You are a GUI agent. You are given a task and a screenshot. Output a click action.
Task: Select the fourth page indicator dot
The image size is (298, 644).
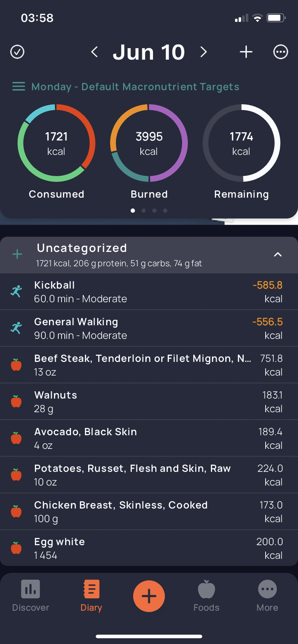[x=165, y=211]
